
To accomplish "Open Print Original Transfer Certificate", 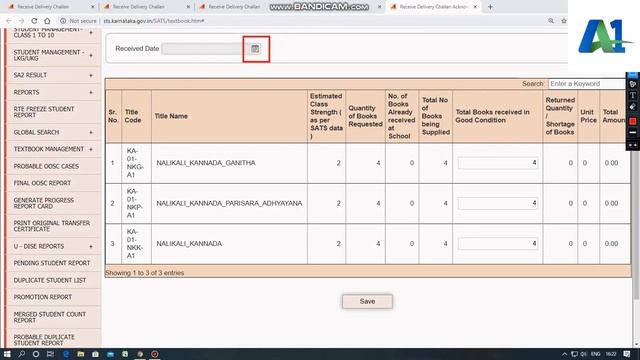I will [x=52, y=226].
